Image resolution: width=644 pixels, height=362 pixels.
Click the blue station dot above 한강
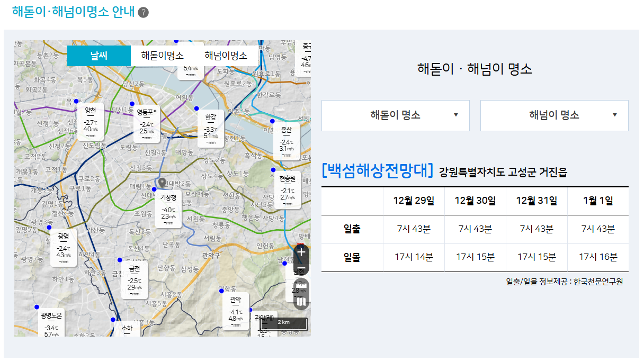[196, 108]
